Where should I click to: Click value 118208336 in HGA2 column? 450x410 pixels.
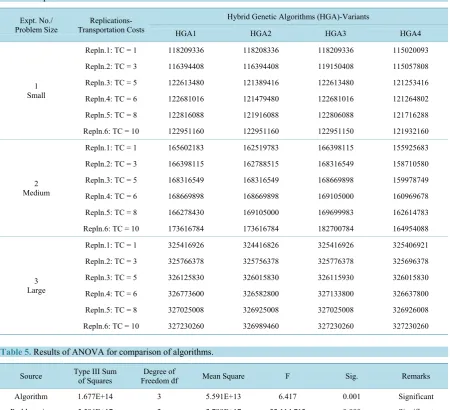(x=261, y=50)
